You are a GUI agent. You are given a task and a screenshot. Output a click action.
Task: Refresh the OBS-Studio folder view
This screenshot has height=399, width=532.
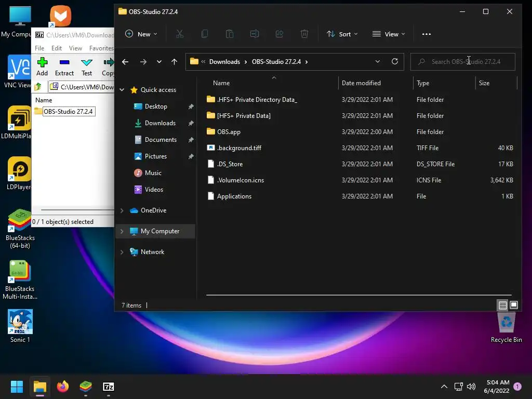(x=395, y=61)
